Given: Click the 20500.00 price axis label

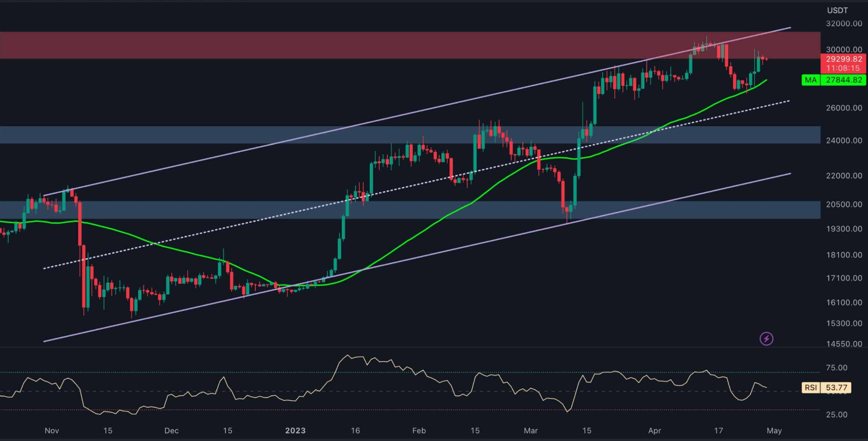Looking at the screenshot, I should click(x=844, y=205).
